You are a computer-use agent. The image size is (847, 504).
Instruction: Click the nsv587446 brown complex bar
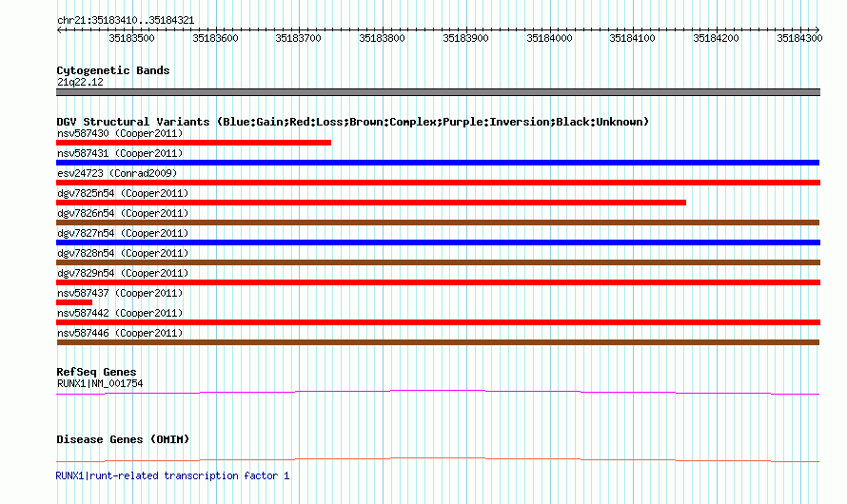(438, 342)
